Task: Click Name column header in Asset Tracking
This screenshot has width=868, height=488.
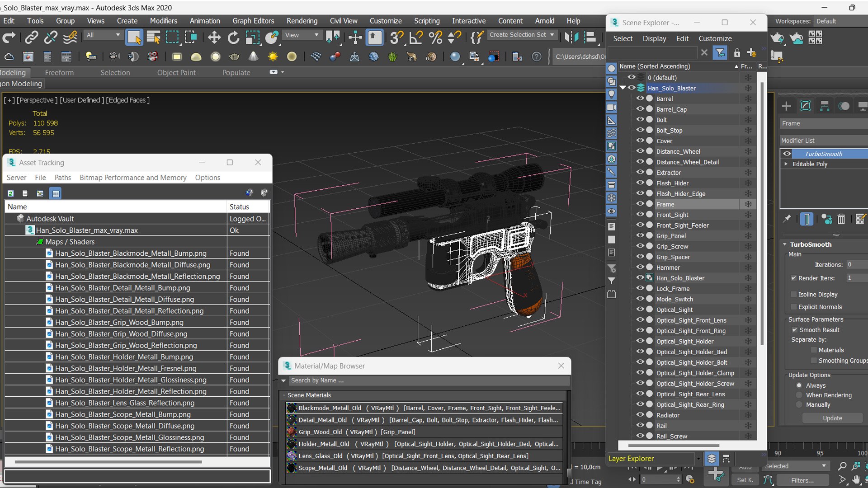Action: pyautogui.click(x=115, y=206)
